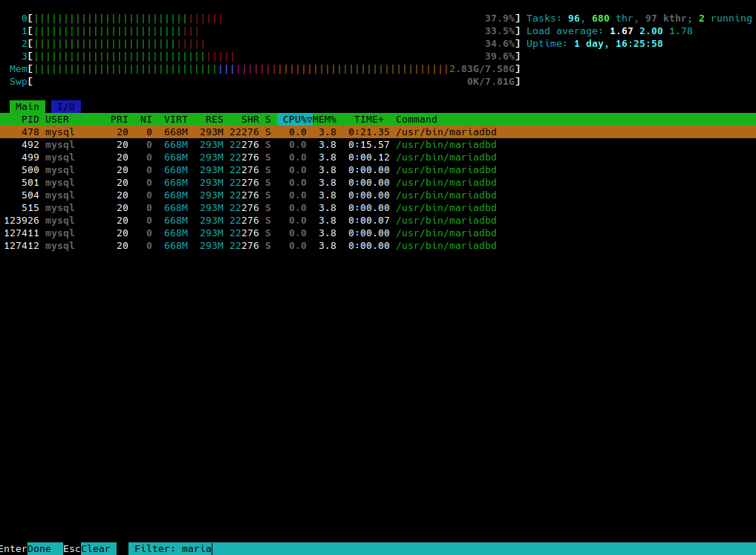Select process row with PID 499
Screen dimensions: 756x555
pyautogui.click(x=378, y=158)
